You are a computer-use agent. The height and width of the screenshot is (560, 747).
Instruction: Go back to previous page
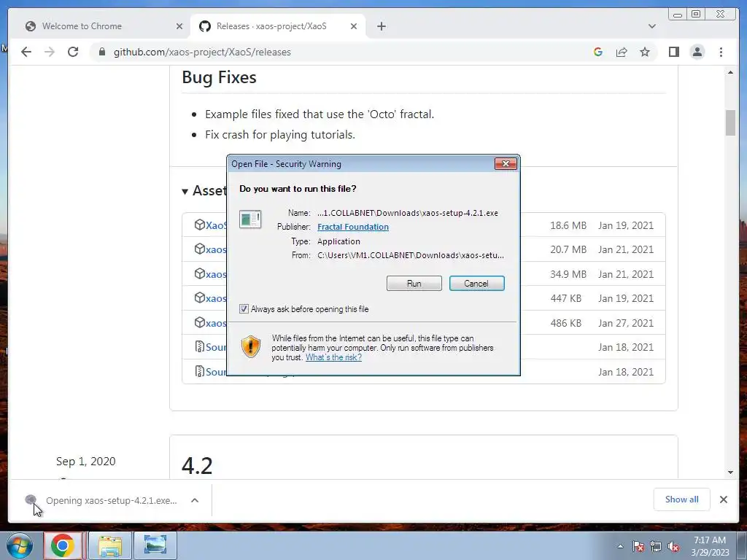click(x=26, y=52)
